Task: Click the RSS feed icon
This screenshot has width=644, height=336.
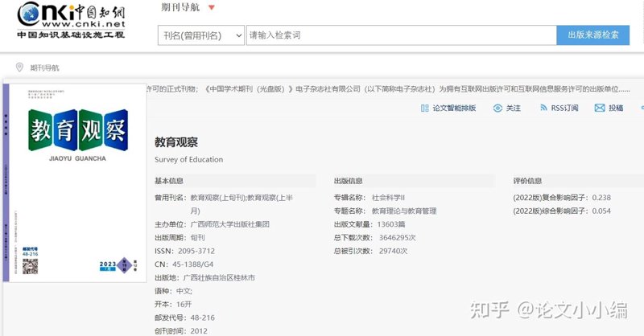Action: tap(543, 108)
